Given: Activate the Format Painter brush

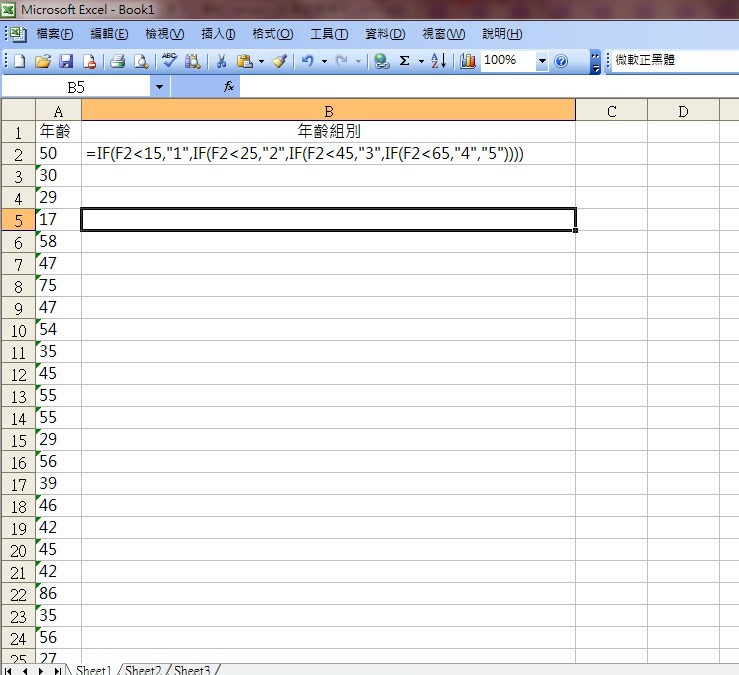Looking at the screenshot, I should 280,61.
